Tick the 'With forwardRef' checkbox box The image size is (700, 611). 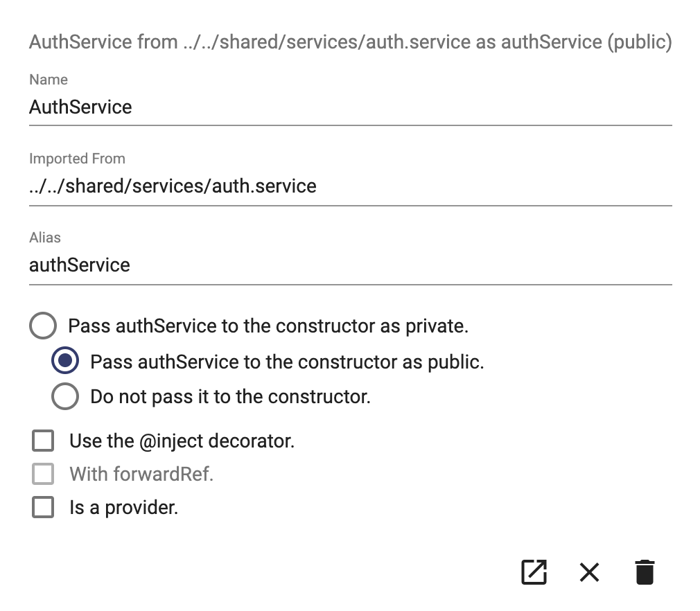pos(43,474)
